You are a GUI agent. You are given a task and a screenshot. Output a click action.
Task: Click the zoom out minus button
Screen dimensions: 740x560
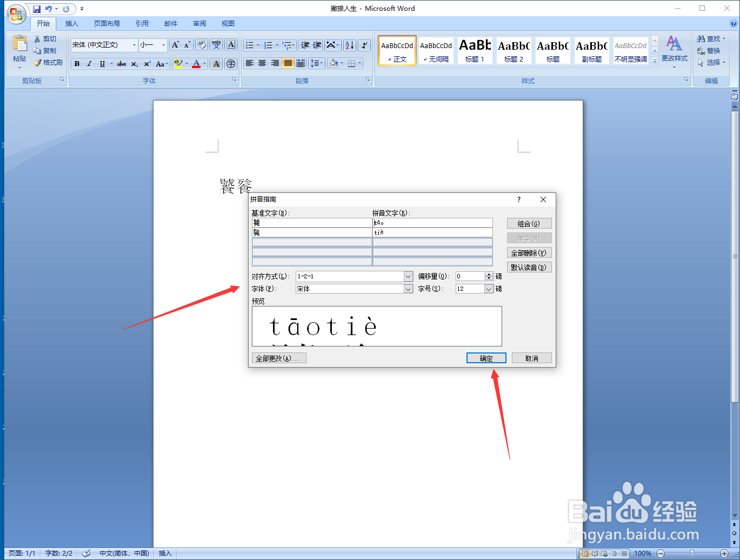[x=661, y=553]
